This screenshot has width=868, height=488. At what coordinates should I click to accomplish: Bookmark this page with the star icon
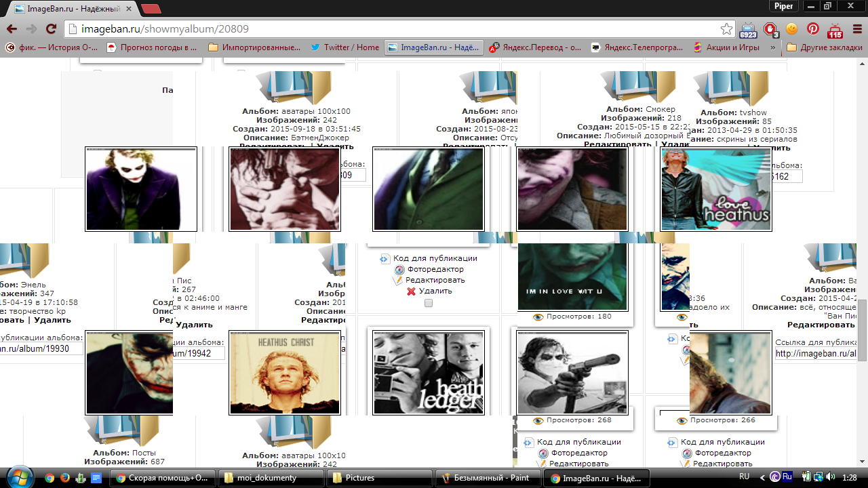point(726,29)
